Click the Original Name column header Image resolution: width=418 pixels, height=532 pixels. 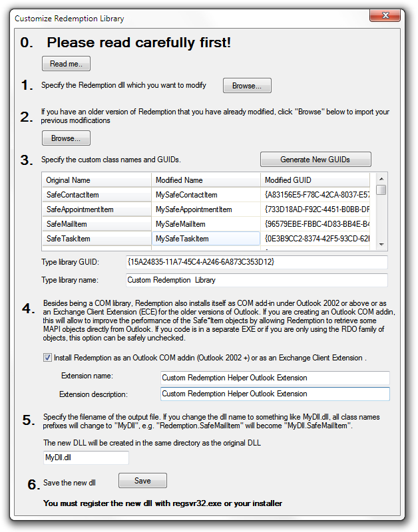pyautogui.click(x=97, y=180)
